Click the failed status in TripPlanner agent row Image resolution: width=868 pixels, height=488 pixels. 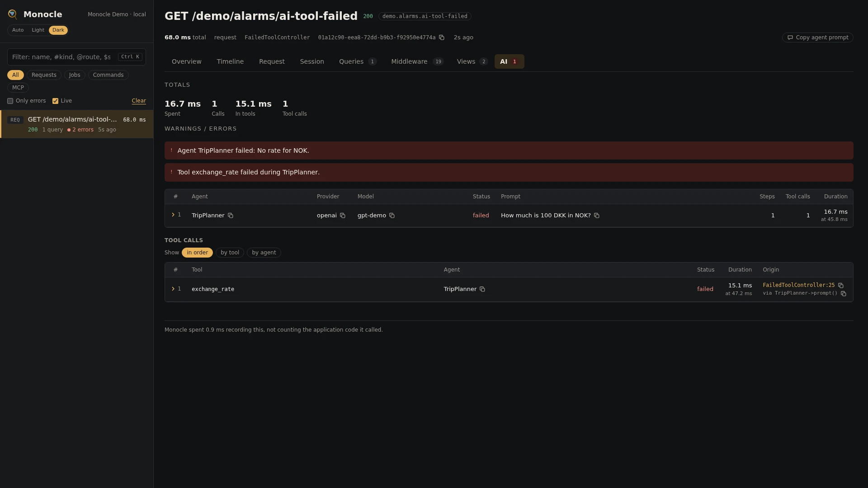point(481,216)
